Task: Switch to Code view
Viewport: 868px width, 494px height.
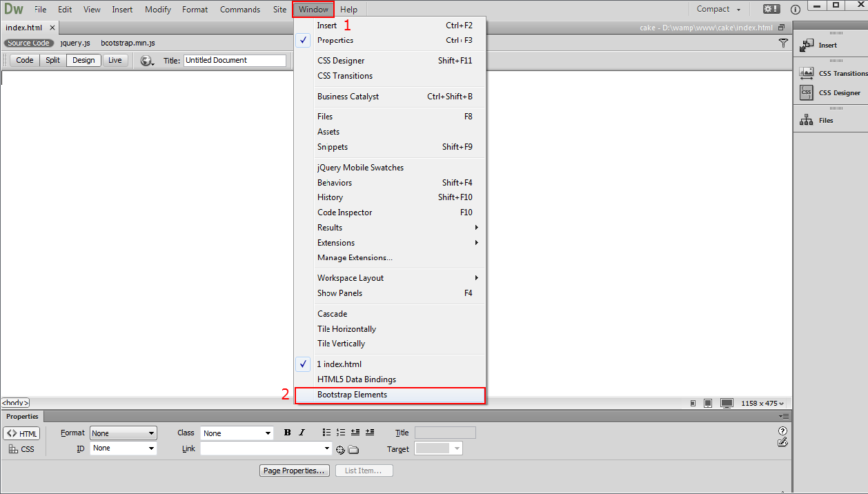Action: point(25,60)
